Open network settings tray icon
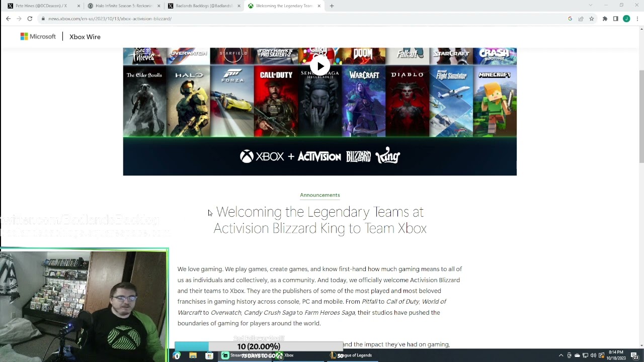 click(x=585, y=355)
